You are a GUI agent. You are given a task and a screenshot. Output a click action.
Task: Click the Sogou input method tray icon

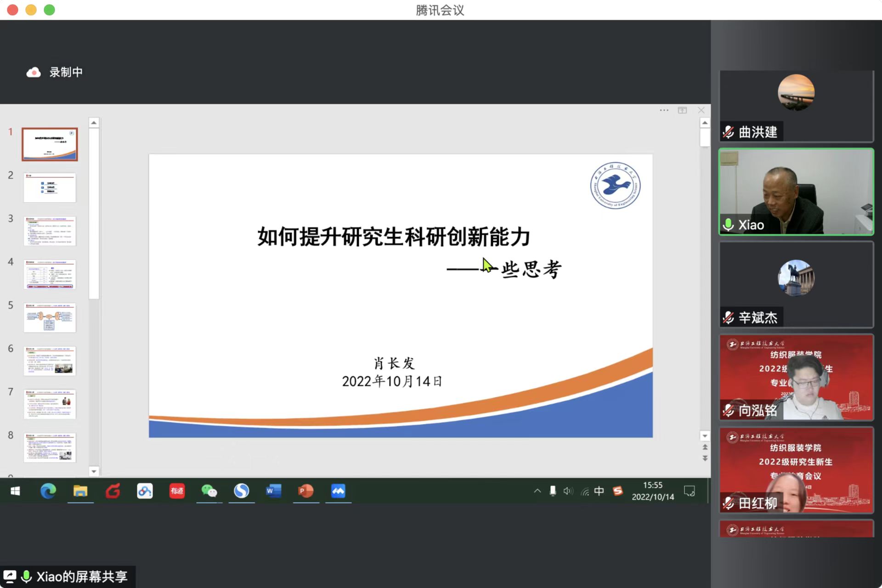pyautogui.click(x=618, y=491)
